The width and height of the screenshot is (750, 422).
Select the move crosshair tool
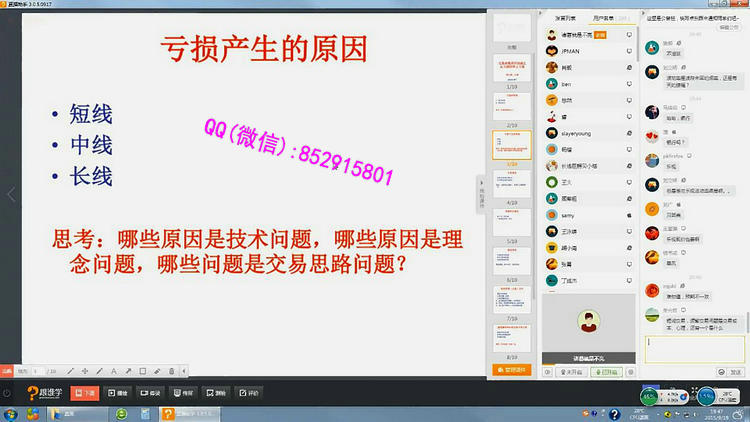point(84,370)
